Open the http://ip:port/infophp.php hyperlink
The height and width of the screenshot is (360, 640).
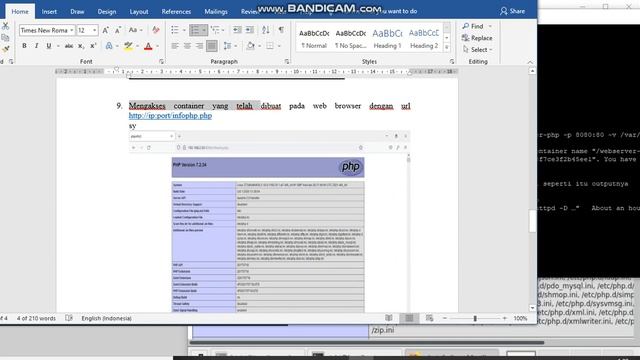(x=170, y=116)
